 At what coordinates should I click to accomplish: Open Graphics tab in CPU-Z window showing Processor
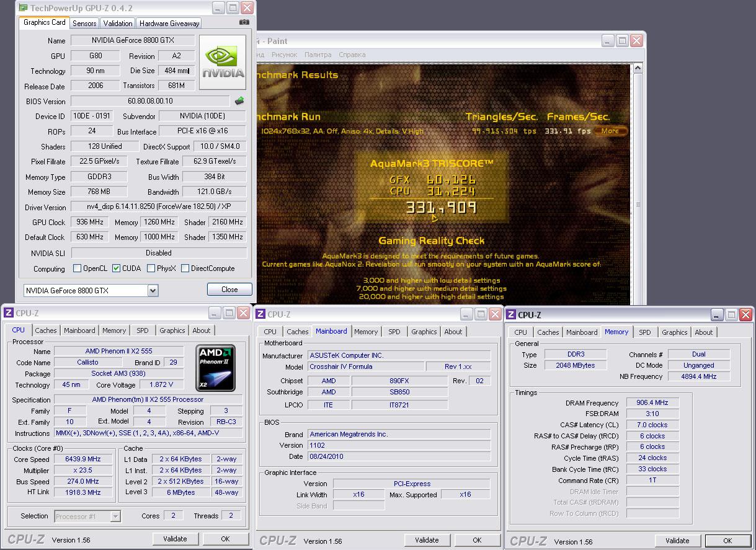pos(172,330)
